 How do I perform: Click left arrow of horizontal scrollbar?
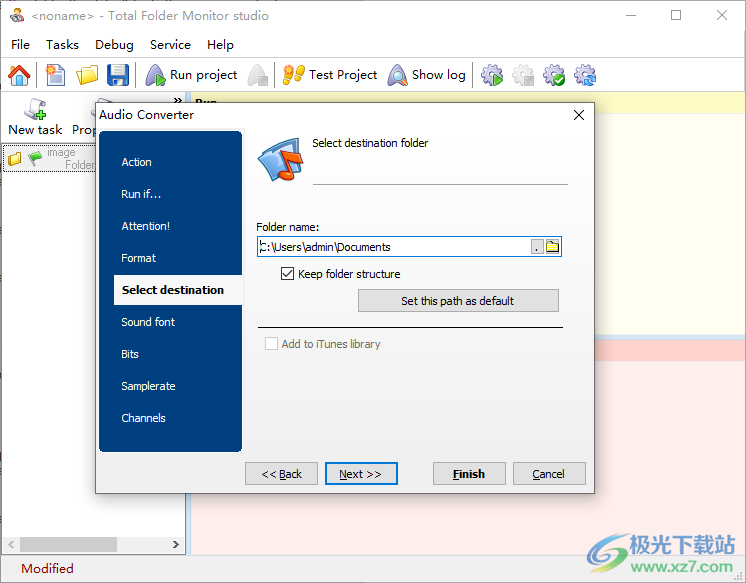[11, 544]
